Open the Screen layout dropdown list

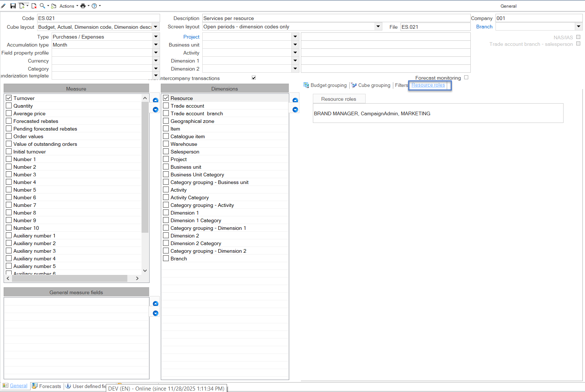pyautogui.click(x=378, y=27)
